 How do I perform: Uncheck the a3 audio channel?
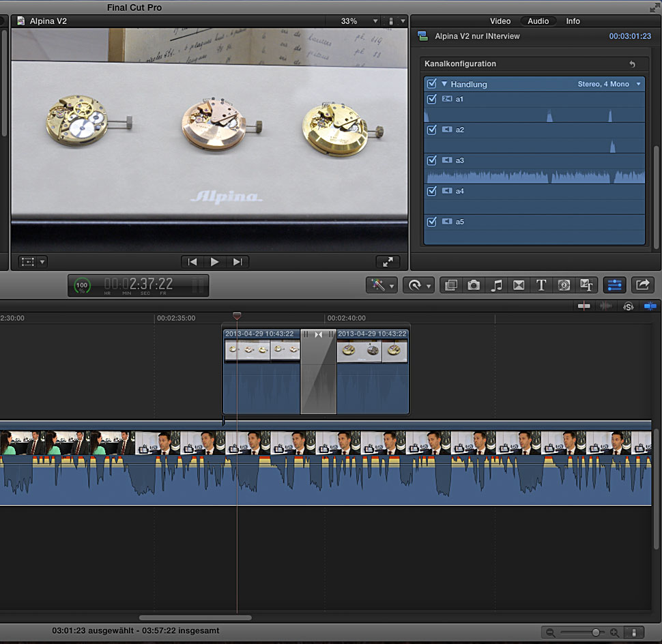431,160
